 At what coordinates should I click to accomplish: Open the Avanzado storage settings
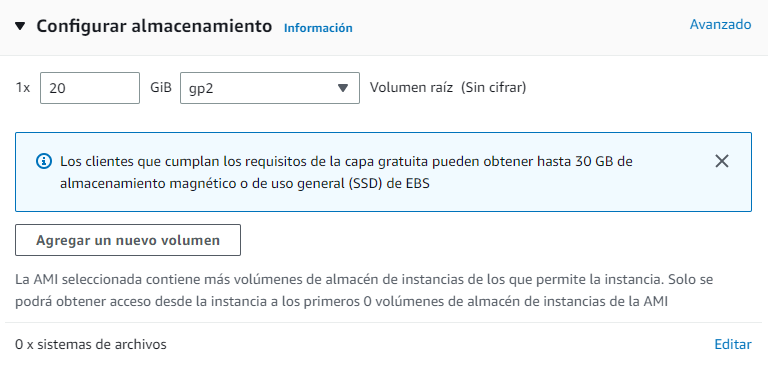(x=720, y=24)
